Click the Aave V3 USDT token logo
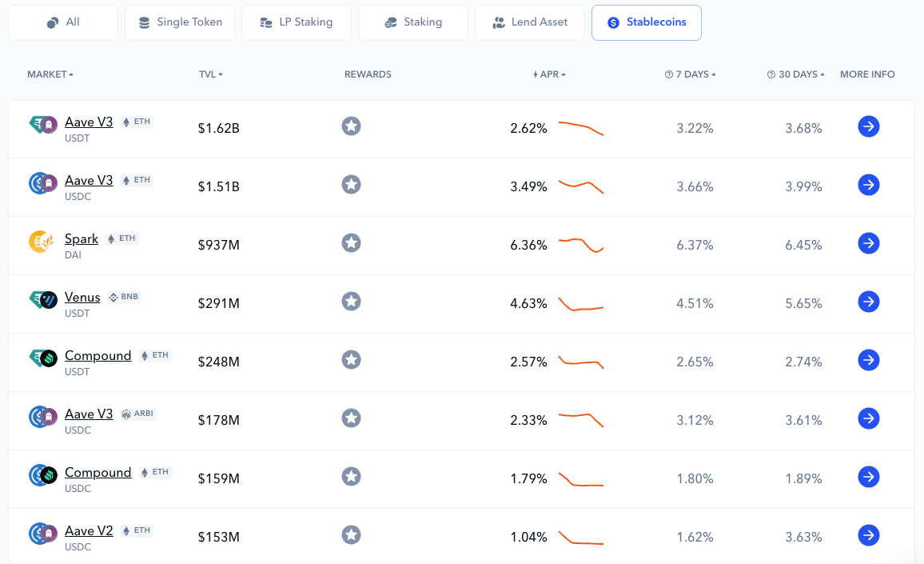 point(43,125)
